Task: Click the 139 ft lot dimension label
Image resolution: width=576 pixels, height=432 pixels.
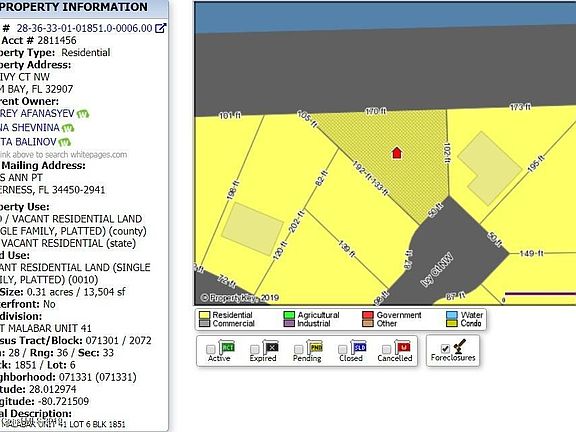Action: pos(346,249)
